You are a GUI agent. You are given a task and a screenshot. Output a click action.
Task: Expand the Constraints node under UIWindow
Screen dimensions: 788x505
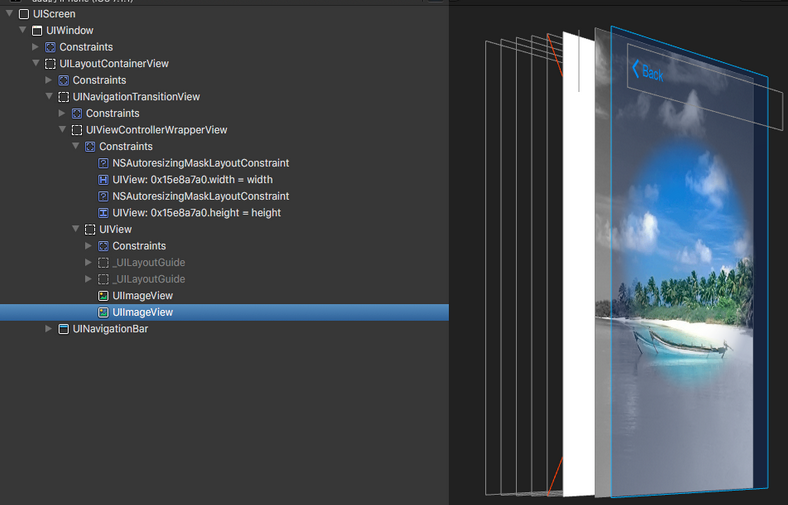tap(36, 47)
